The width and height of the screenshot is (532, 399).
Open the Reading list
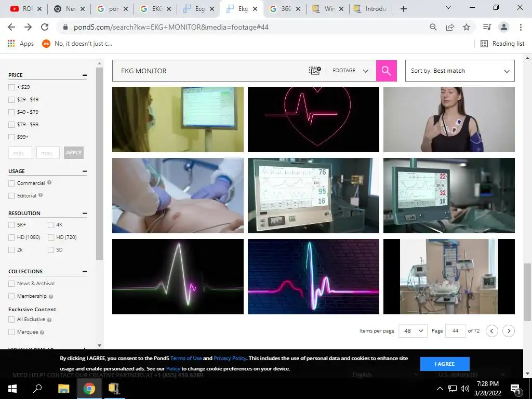(x=502, y=44)
